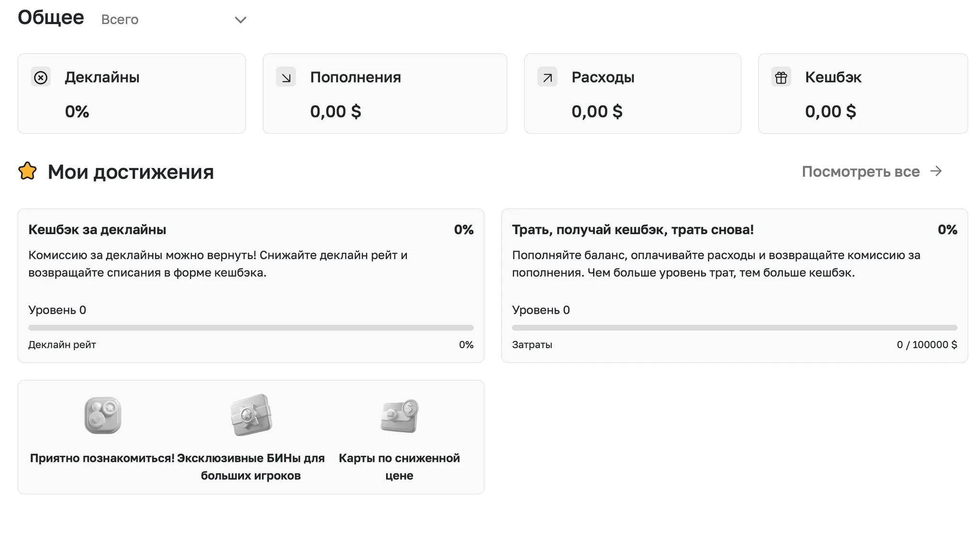Click the arrow next to Посмотреть все
Image resolution: width=980 pixels, height=534 pixels.
[936, 171]
